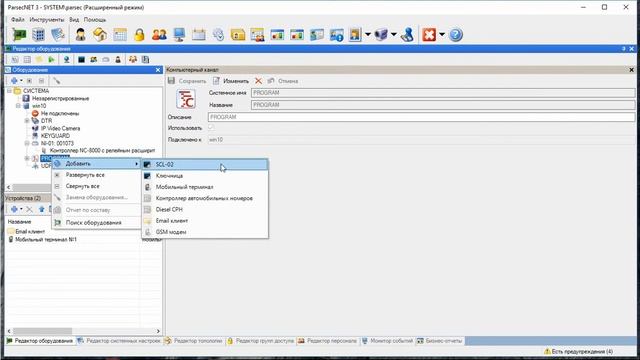Viewport: 640px width, 360px height.
Task: Close the Оборудование panel
Action: (158, 70)
